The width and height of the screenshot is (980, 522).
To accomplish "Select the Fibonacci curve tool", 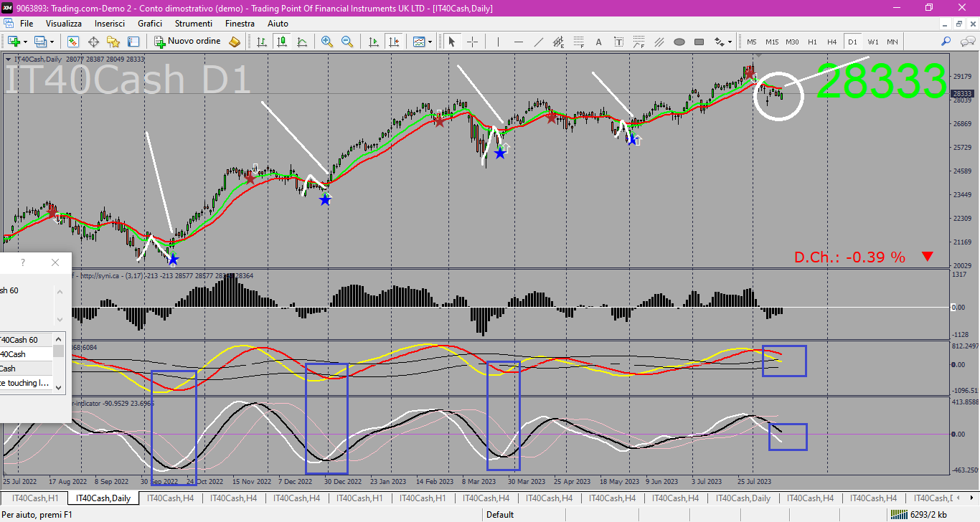I will point(639,42).
